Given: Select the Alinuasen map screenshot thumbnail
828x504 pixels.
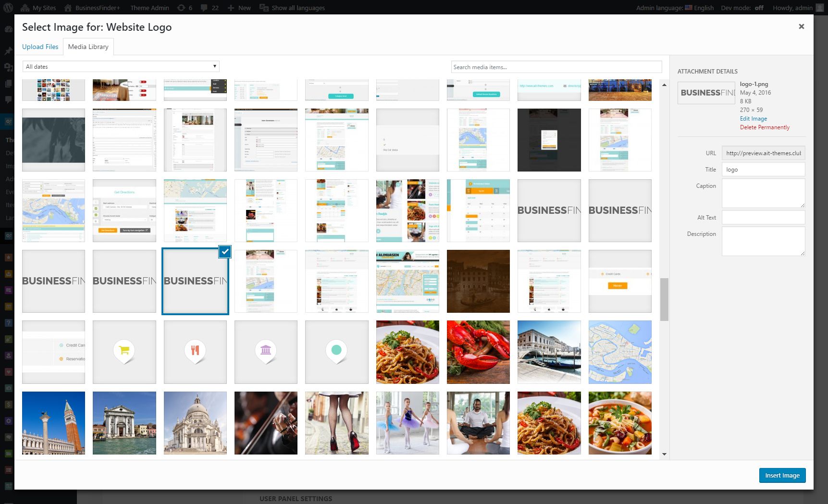Looking at the screenshot, I should click(408, 281).
